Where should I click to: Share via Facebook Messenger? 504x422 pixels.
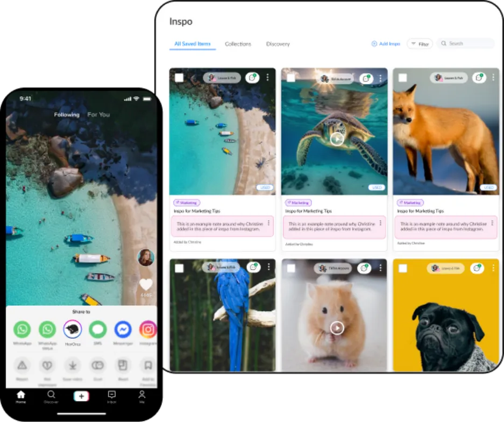click(123, 329)
